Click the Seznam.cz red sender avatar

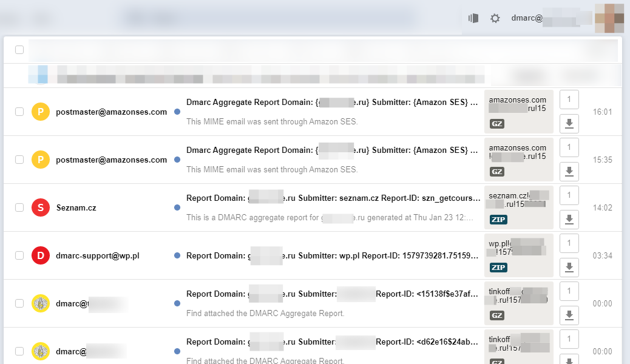[40, 207]
